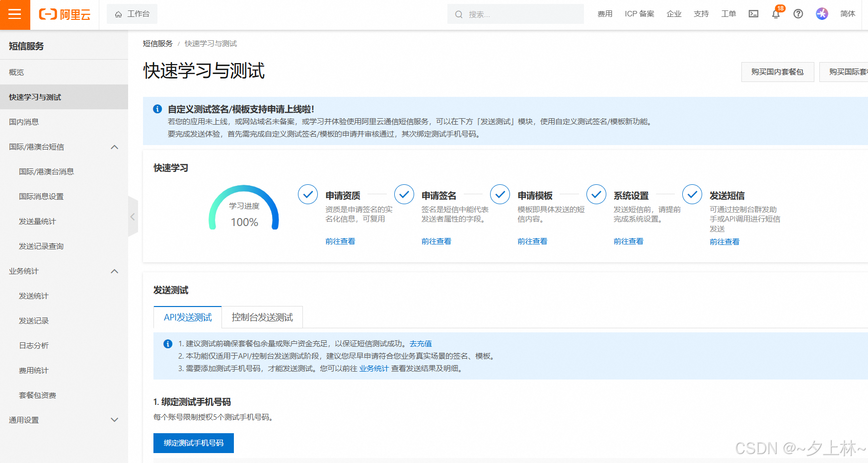Collapse the sidebar with the arrow handle
Viewport: 868px width, 463px height.
[x=133, y=217]
